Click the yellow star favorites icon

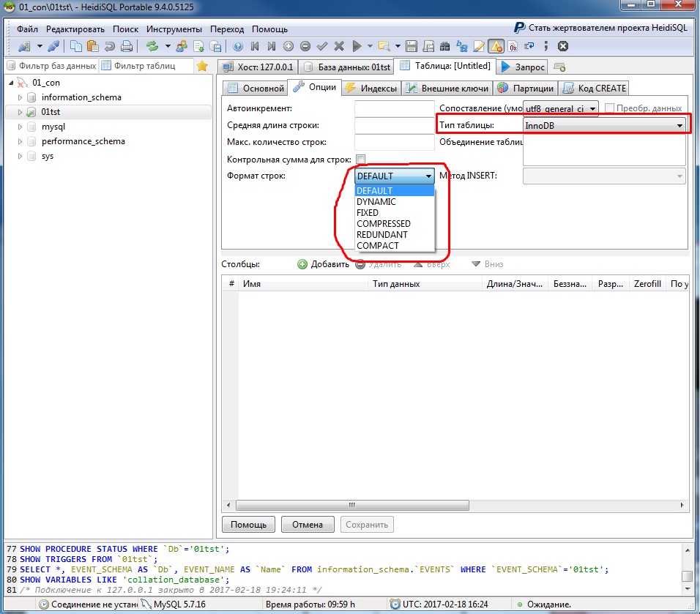click(x=202, y=66)
